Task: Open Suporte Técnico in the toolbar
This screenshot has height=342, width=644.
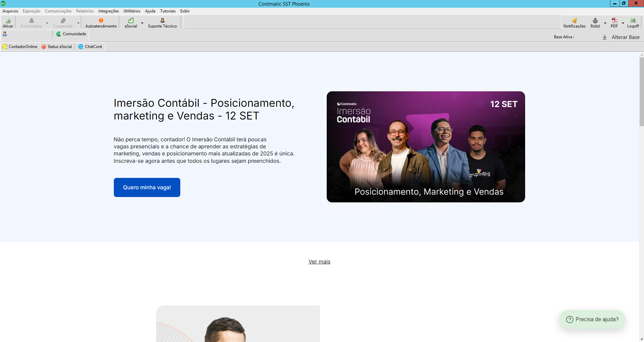Action: (163, 22)
